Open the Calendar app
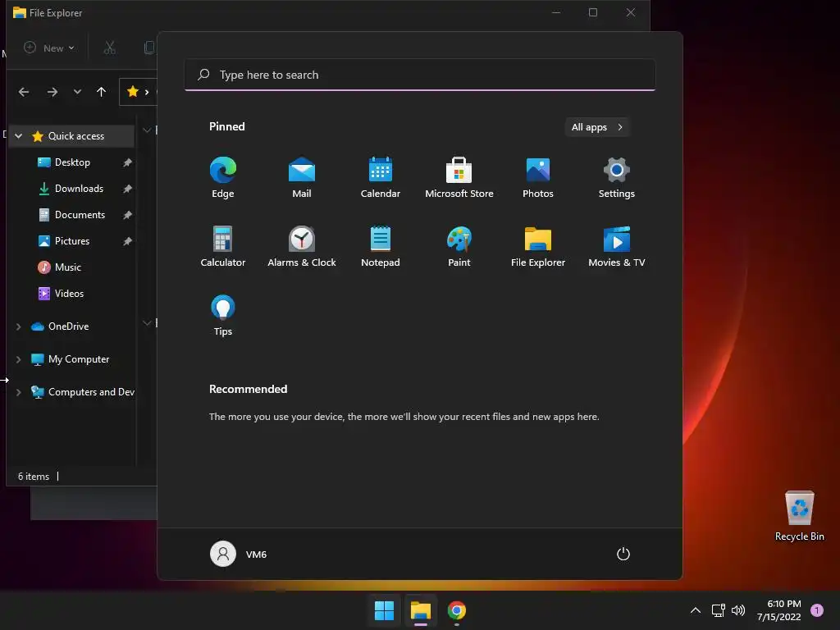This screenshot has width=840, height=630. 381,177
